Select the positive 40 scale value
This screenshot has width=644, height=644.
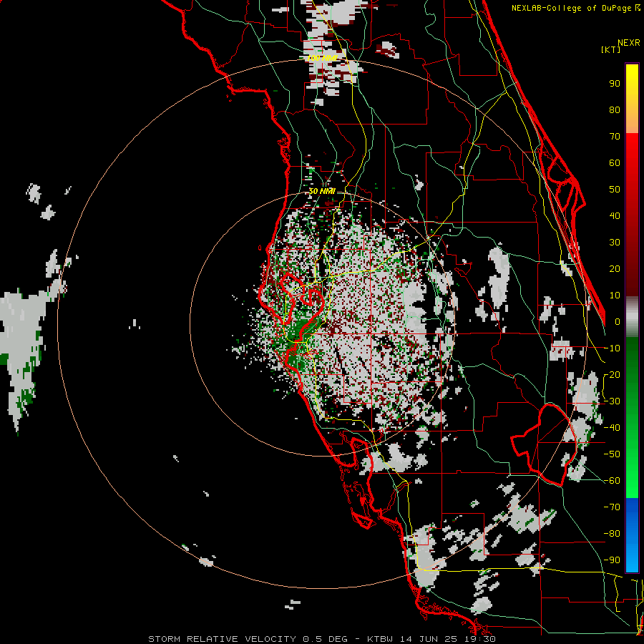[615, 215]
